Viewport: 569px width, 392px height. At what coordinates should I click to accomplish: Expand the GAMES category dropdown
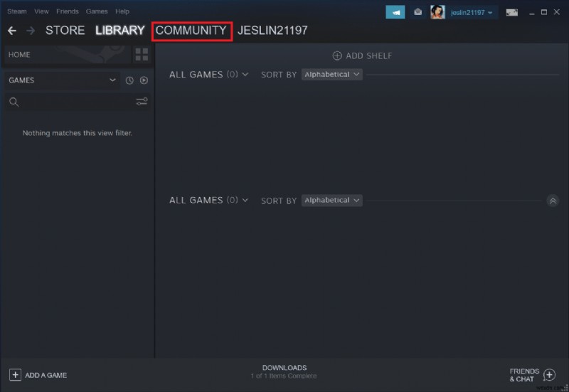point(62,80)
